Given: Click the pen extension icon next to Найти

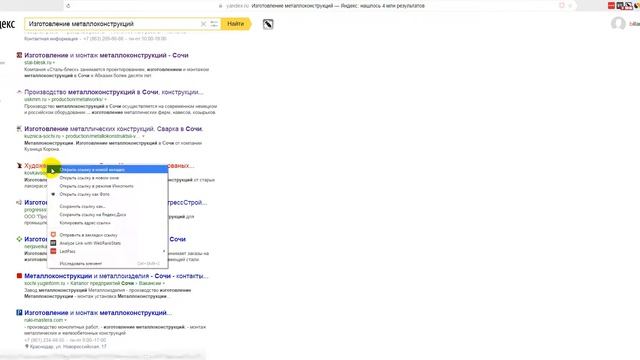Looking at the screenshot, I should pyautogui.click(x=268, y=24).
